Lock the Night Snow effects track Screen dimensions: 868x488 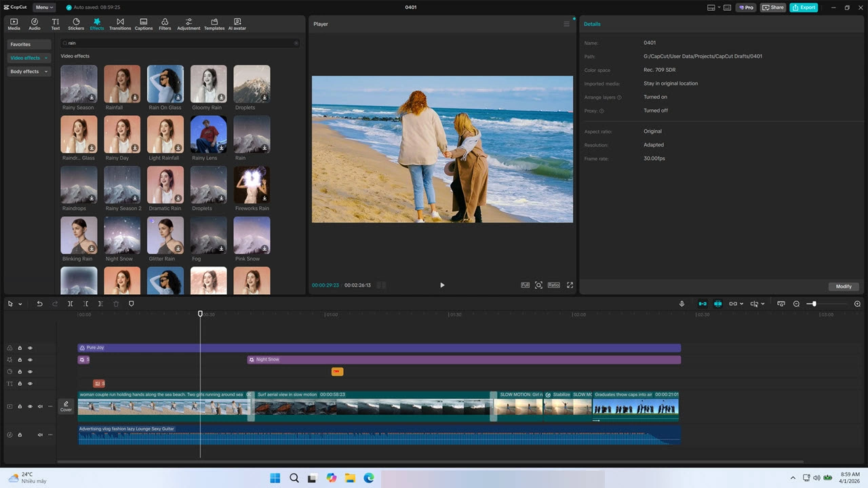coord(20,360)
